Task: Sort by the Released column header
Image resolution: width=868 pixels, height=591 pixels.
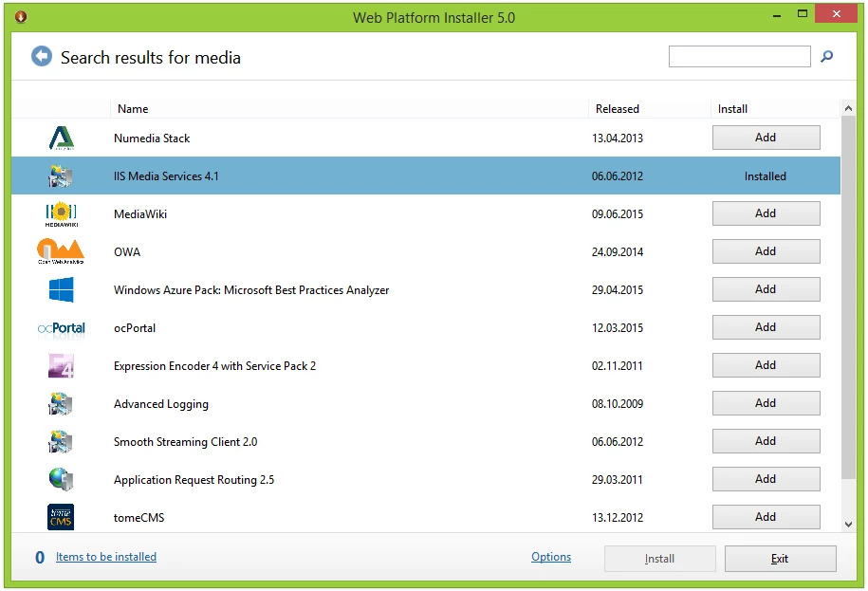Action: (x=649, y=109)
